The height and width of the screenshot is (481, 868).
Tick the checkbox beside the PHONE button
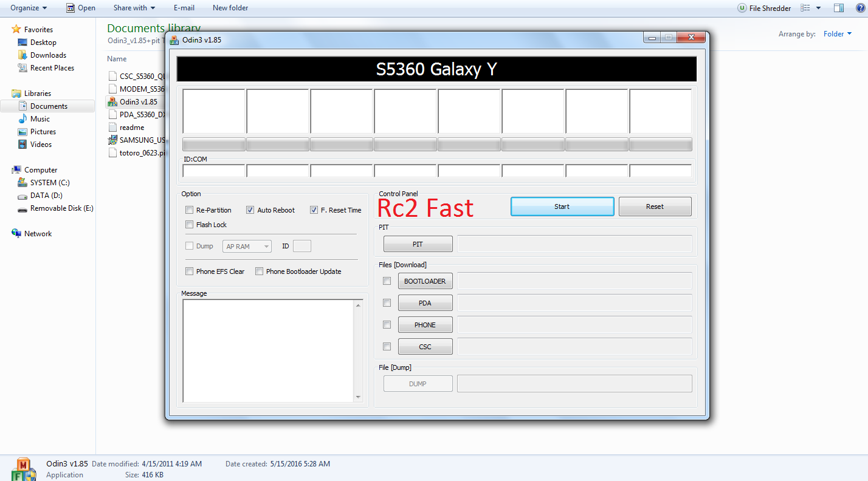(387, 325)
